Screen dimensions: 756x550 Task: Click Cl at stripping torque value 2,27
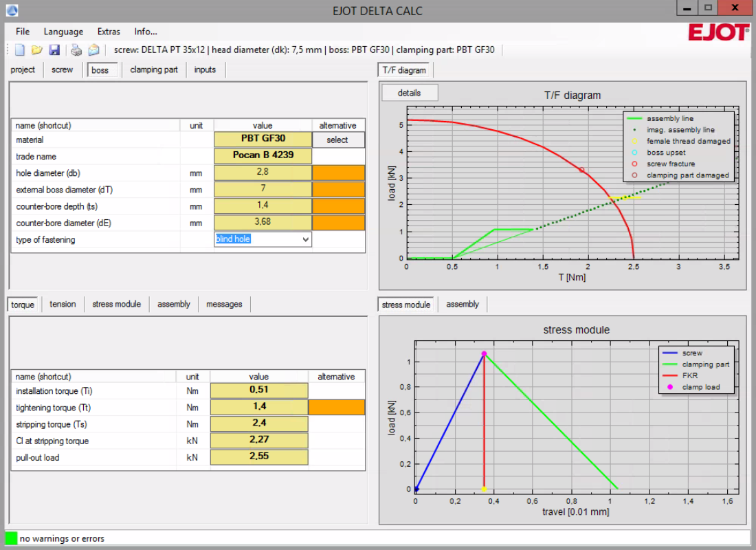pos(259,440)
